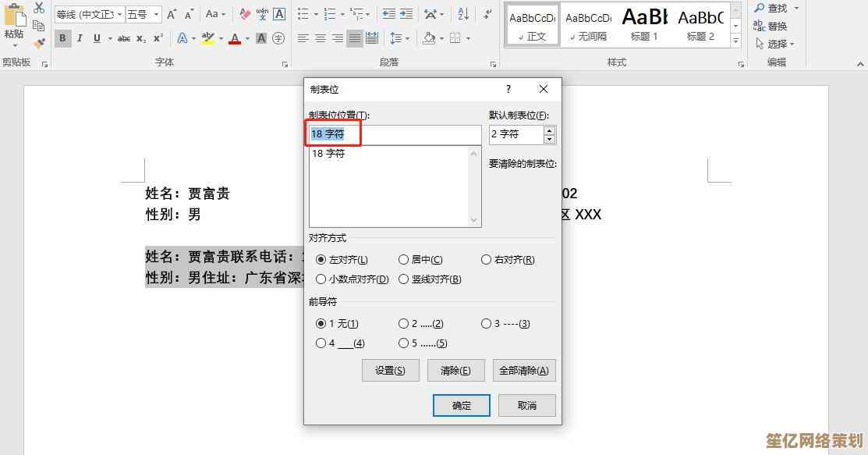Open the red font color A swatch
This screenshot has height=455, width=868.
[235, 38]
